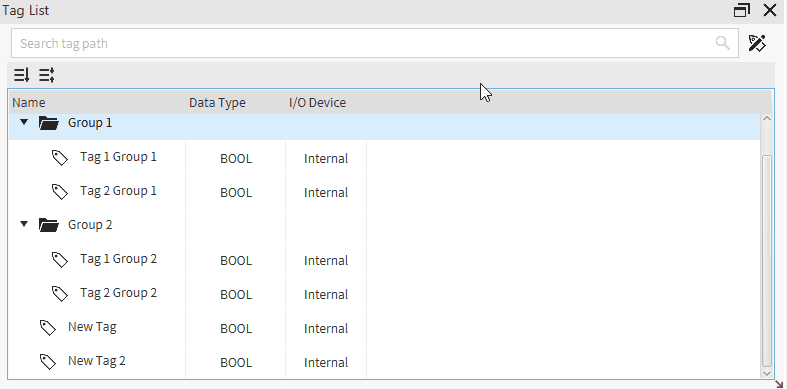
Task: Undock the Tag List panel
Action: click(742, 10)
